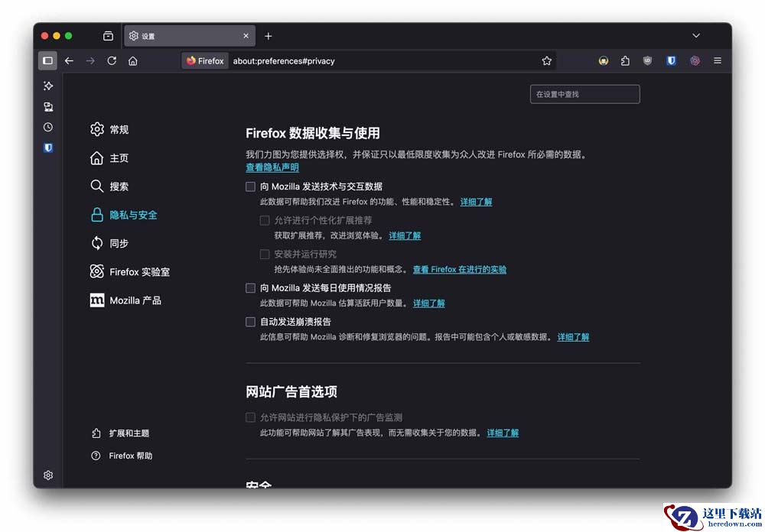Open Bitwarden in the sidebar strip
This screenshot has width=765, height=532.
[47, 148]
